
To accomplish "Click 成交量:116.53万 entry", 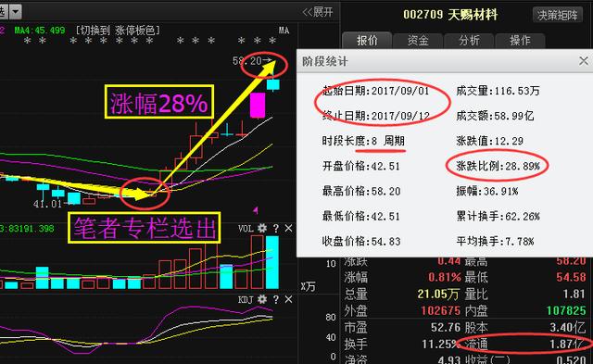I will point(498,91).
